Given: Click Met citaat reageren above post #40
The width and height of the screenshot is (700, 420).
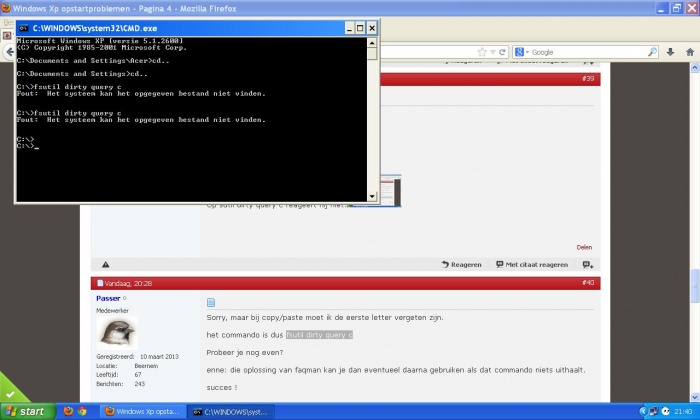Looking at the screenshot, I should coord(532,265).
